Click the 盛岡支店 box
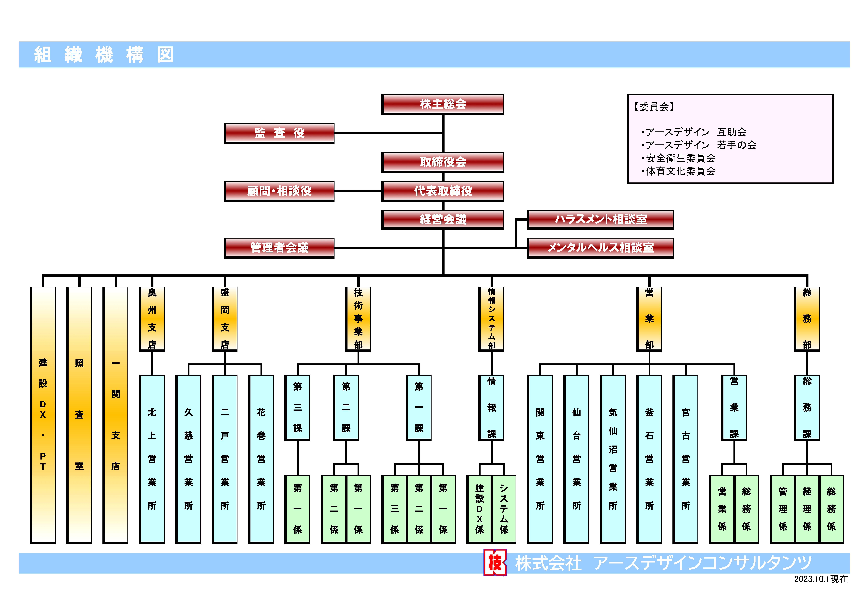Viewport: 868px width, 614px height. (225, 319)
